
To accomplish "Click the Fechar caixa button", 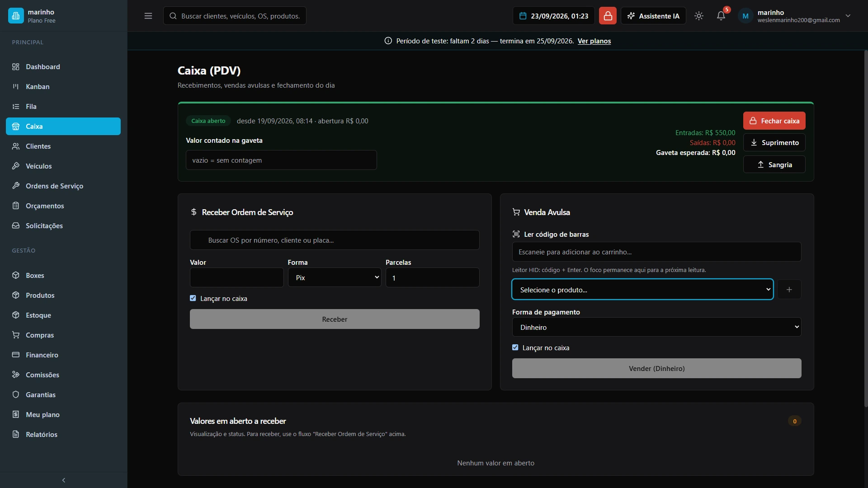I will (774, 121).
